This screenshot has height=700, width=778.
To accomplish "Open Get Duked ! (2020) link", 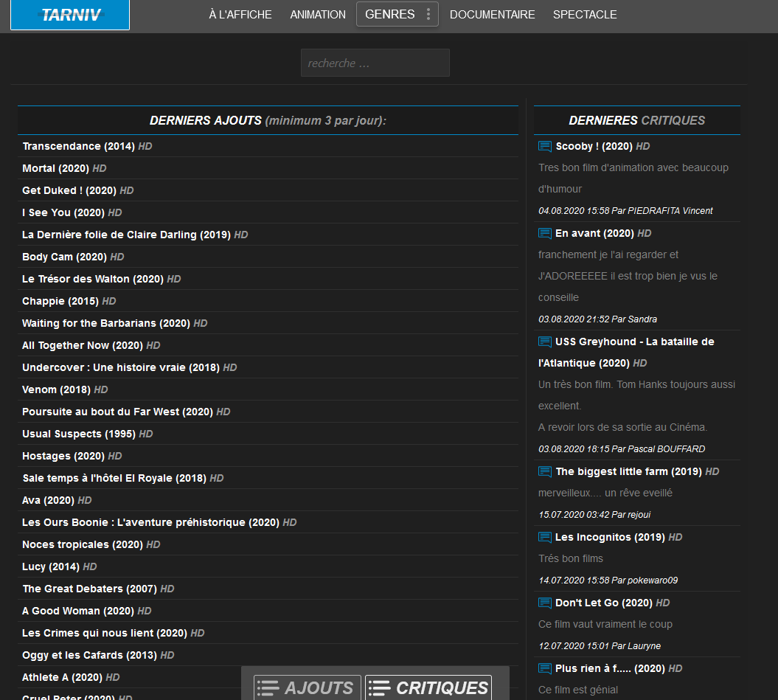I will click(x=78, y=190).
